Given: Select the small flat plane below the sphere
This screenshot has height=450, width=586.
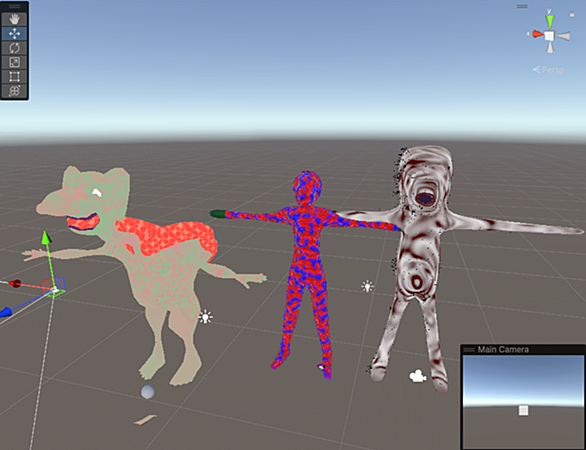Looking at the screenshot, I should click(145, 420).
